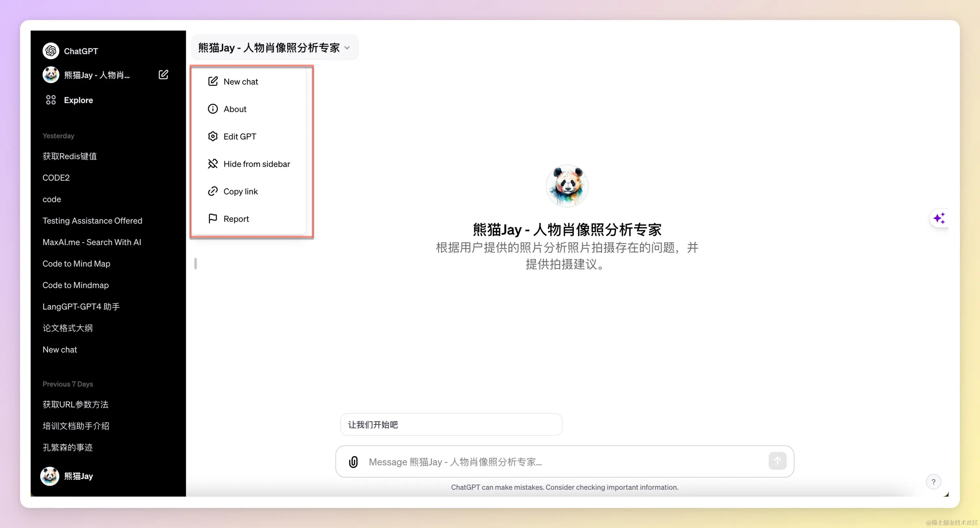
Task: Open the Testing Assistance Offered chat
Action: (92, 221)
